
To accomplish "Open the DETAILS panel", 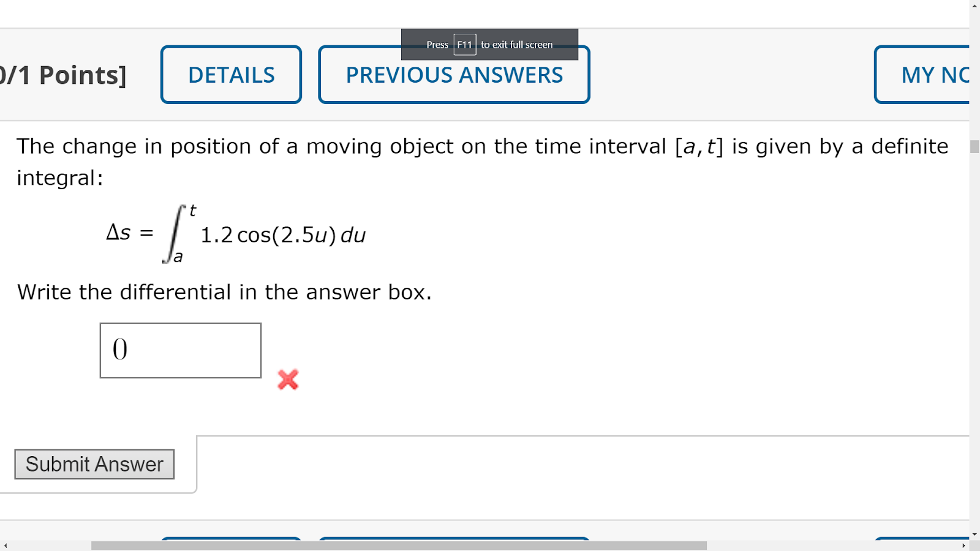I will [x=231, y=74].
